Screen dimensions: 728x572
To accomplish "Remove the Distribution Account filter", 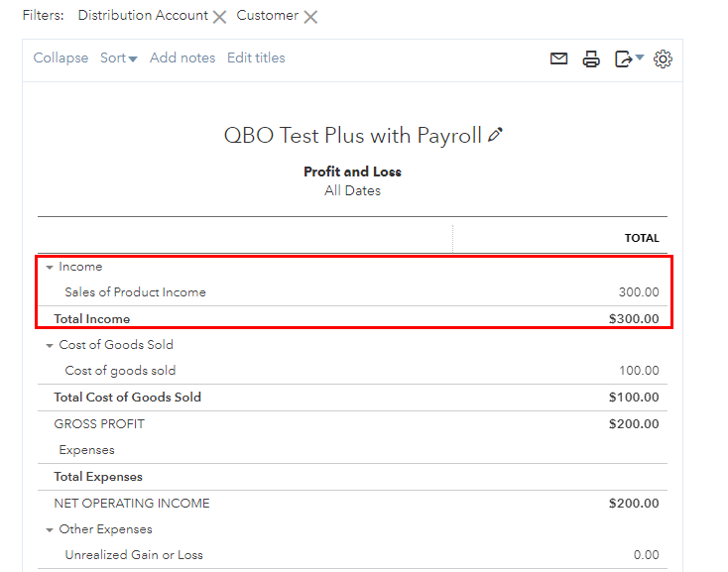I will point(219,17).
